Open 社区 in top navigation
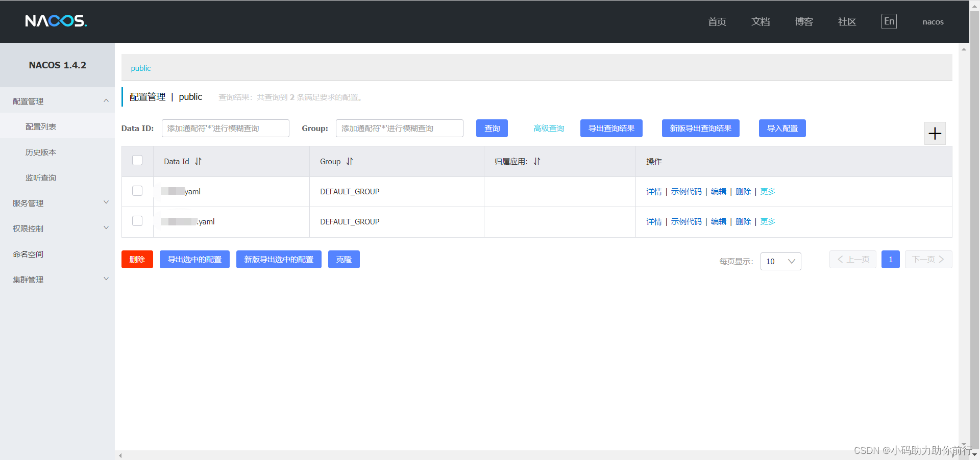The width and height of the screenshot is (980, 460). click(847, 22)
